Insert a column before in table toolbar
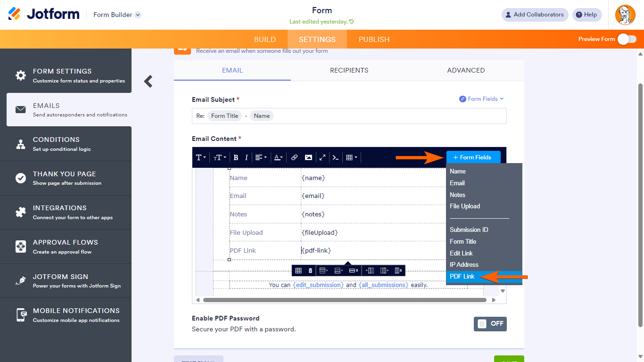 coord(370,271)
